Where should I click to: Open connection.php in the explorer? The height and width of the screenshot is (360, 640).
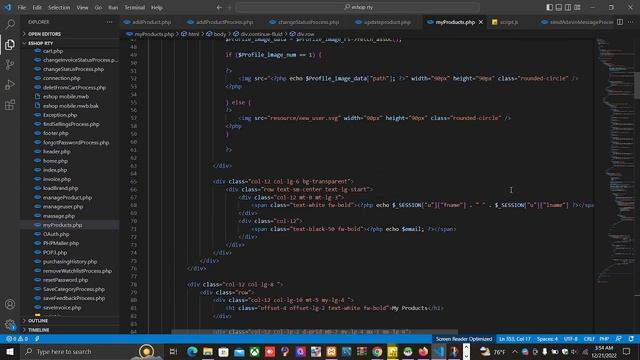[x=61, y=78]
